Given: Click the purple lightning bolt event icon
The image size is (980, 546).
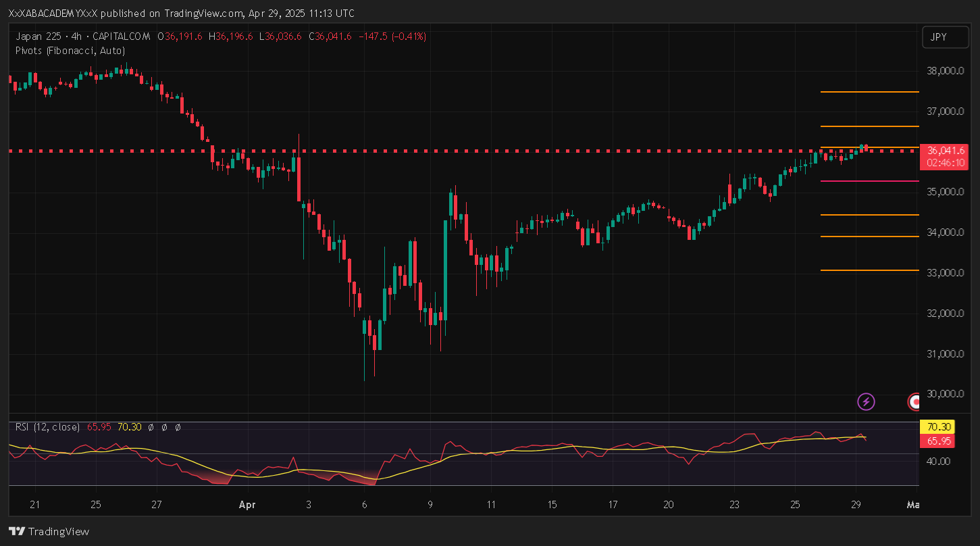Looking at the screenshot, I should click(x=866, y=402).
